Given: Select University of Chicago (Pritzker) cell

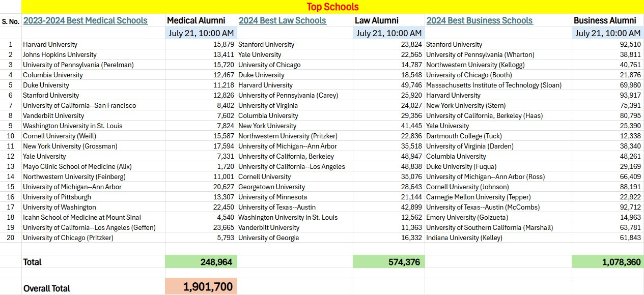Looking at the screenshot, I should 93,238.
